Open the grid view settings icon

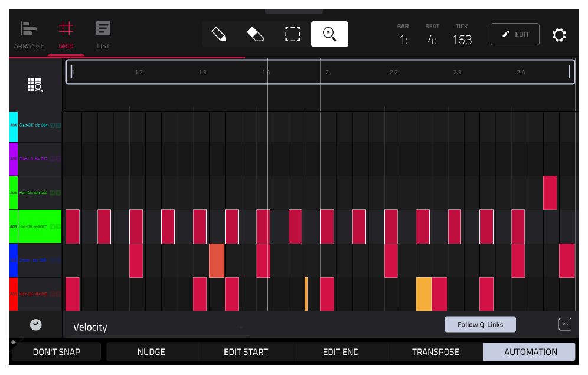[35, 85]
